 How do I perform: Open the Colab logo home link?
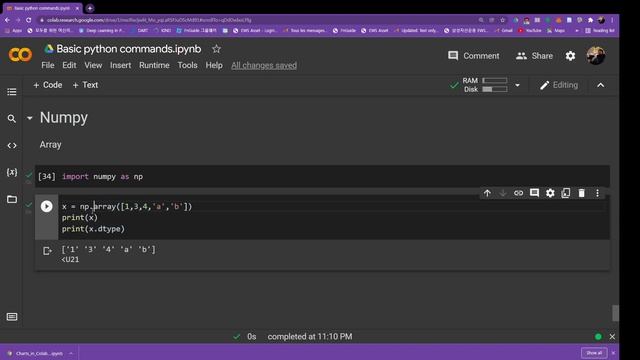20,55
